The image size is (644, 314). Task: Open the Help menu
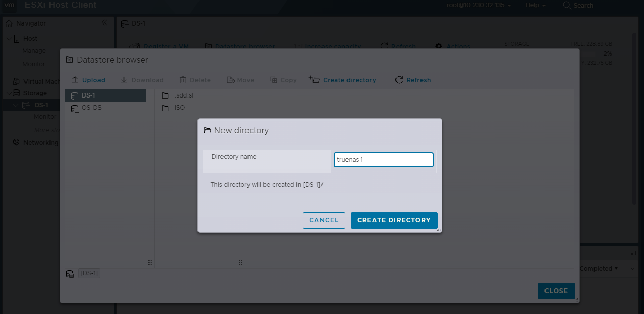click(535, 5)
